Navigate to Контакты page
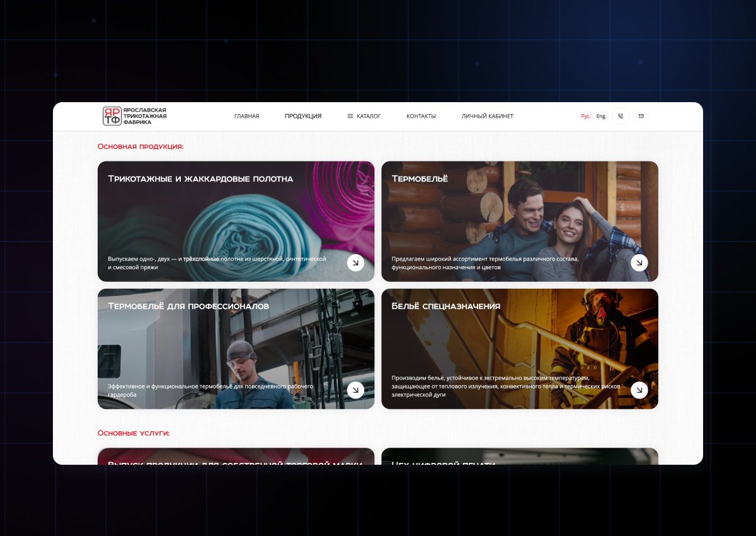Screen dimensions: 756x536 click(421, 116)
